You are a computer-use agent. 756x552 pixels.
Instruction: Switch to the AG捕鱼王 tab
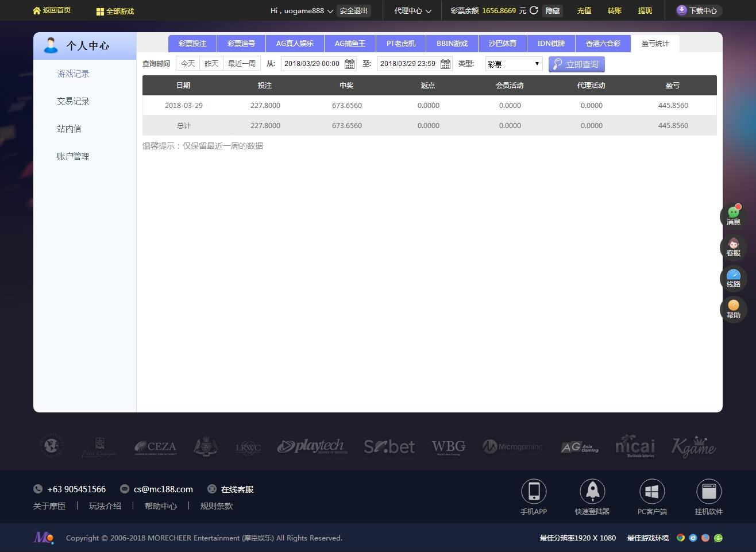tap(350, 44)
